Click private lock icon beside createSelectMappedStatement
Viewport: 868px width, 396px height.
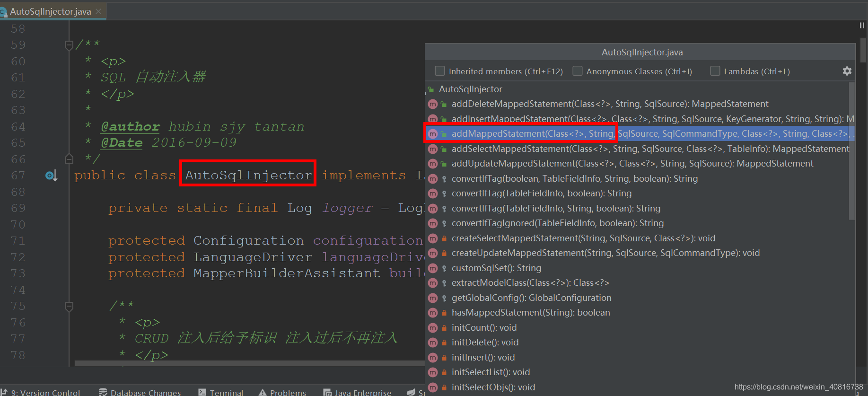444,238
